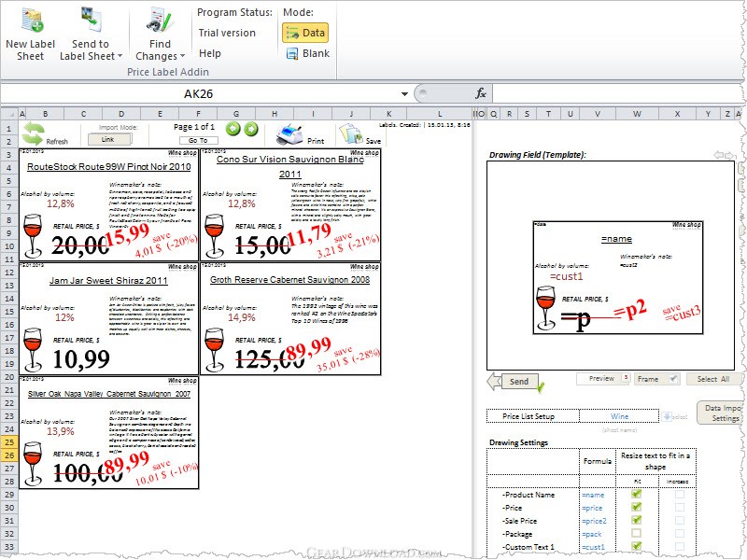Click the Trial version status item
Image resolution: width=747 pixels, height=560 pixels.
click(227, 33)
